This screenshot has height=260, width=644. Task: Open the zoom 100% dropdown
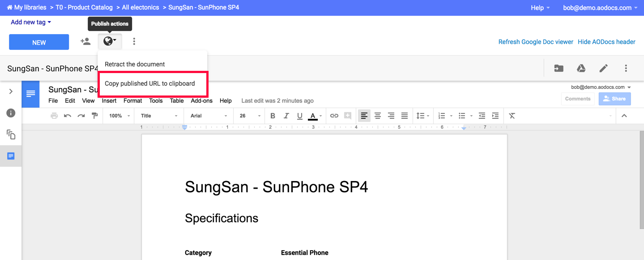click(119, 116)
